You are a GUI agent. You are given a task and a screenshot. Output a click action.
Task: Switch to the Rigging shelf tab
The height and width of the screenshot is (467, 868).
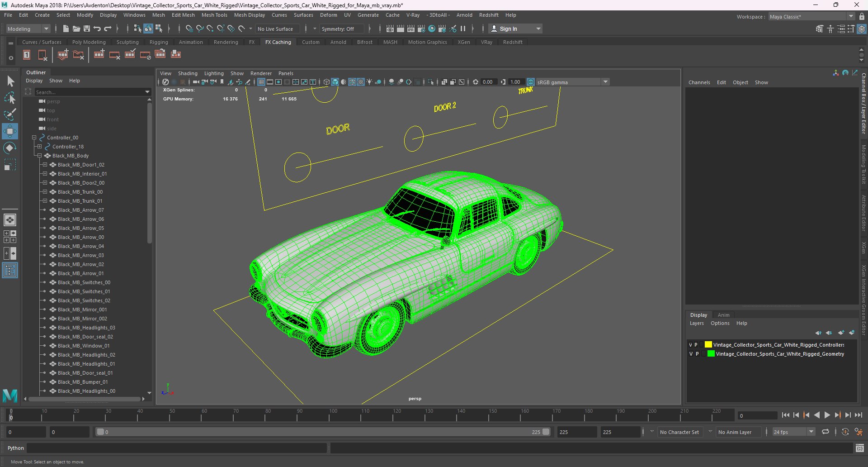point(159,42)
